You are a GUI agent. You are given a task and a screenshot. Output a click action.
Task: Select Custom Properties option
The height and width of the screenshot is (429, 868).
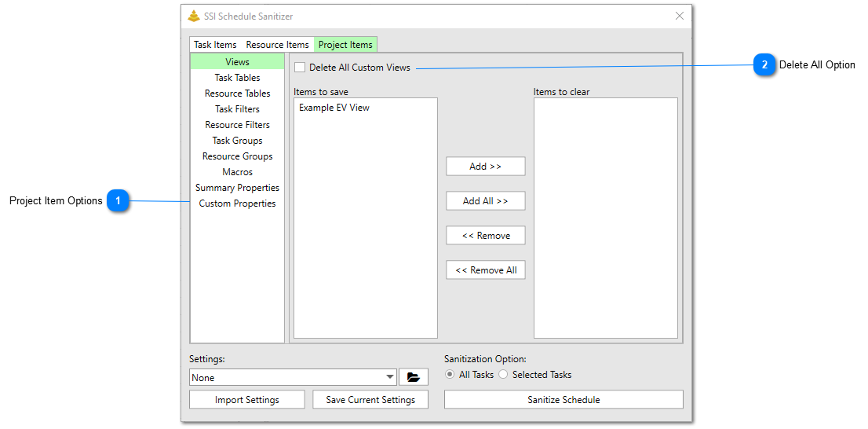238,203
